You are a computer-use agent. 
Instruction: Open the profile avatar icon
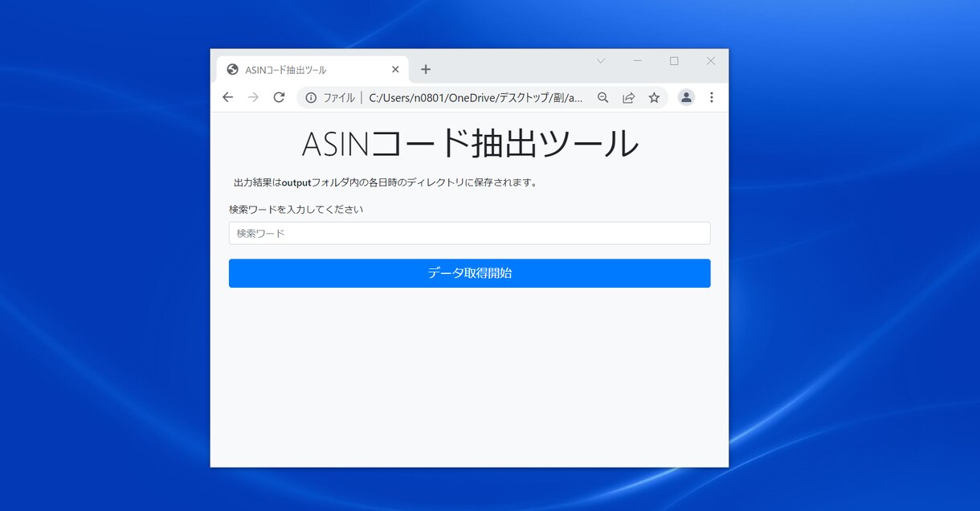pyautogui.click(x=686, y=97)
